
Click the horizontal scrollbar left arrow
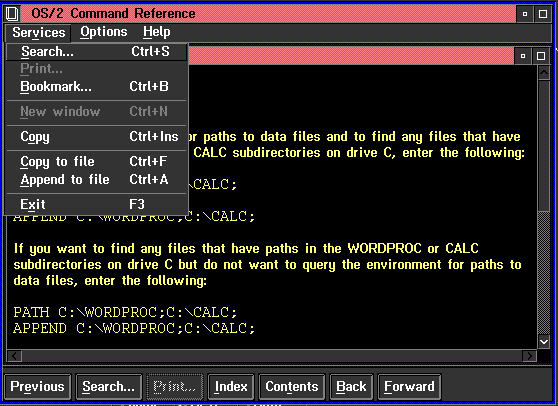pos(15,355)
